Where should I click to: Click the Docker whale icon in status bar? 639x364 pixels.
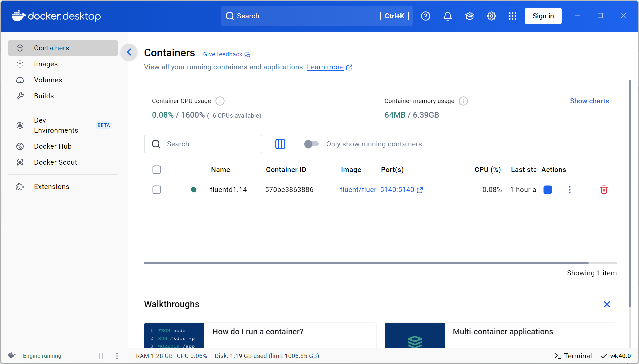pos(12,355)
